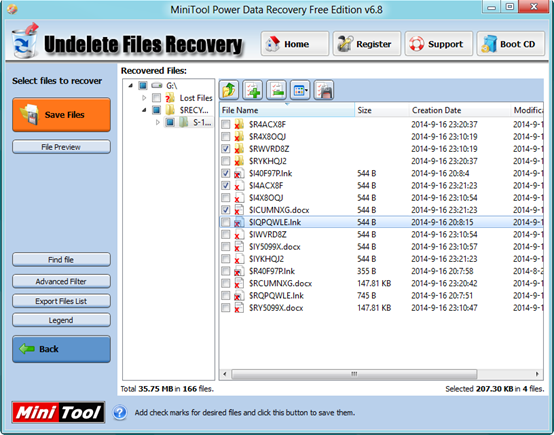This screenshot has width=554, height=435.
Task: Click the MiniTool logo
Action: pyautogui.click(x=58, y=412)
